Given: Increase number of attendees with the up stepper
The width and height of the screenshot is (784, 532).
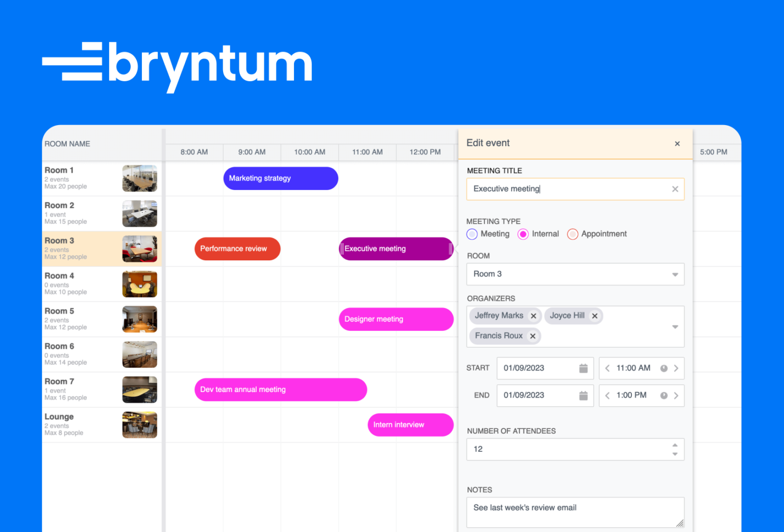Looking at the screenshot, I should point(675,445).
